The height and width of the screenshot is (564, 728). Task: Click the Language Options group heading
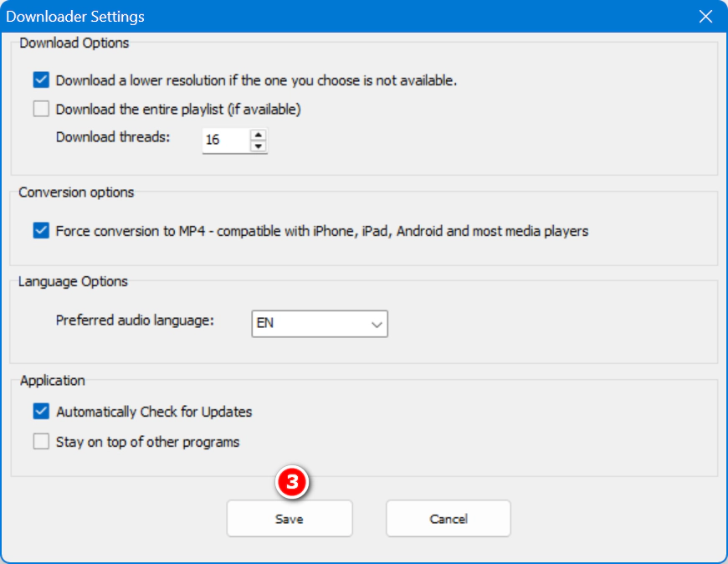click(x=73, y=281)
